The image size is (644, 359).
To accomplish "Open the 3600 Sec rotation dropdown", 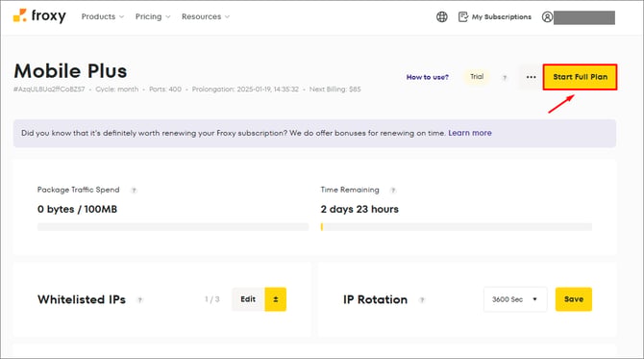I will 515,299.
